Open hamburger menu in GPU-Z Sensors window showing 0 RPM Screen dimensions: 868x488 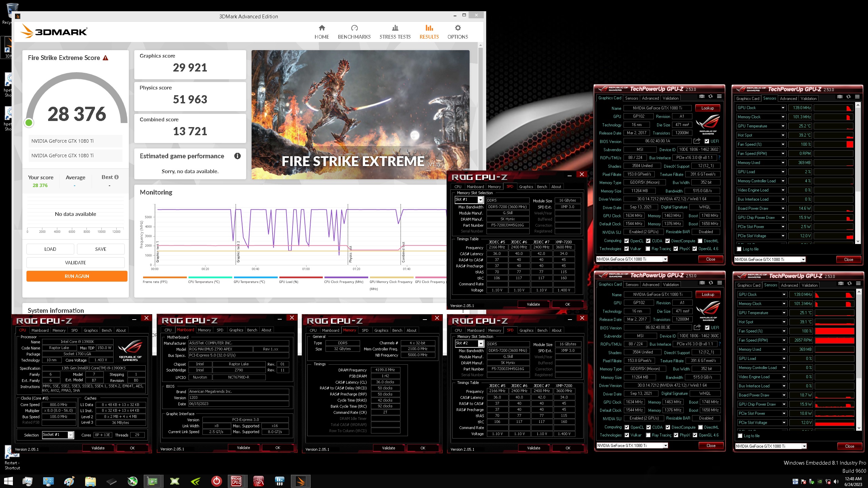(x=857, y=97)
